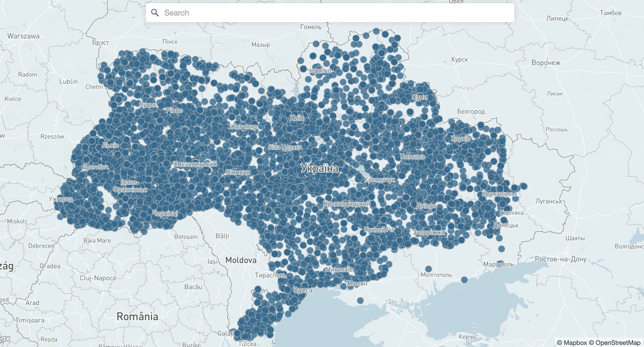Click the Дніпро city label

426,206
